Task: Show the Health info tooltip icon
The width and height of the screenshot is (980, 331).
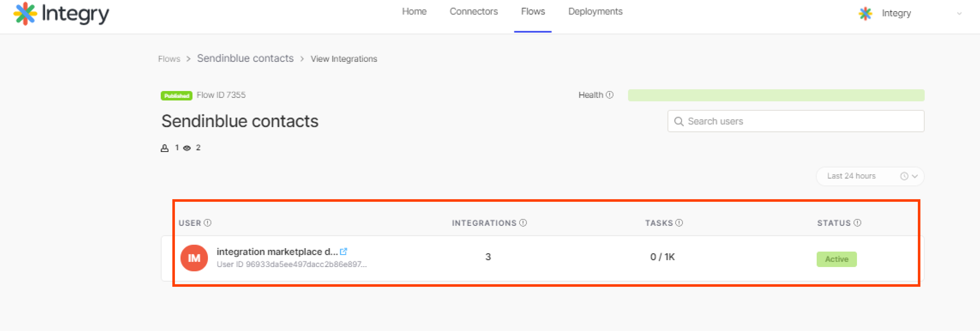Action: [x=609, y=95]
